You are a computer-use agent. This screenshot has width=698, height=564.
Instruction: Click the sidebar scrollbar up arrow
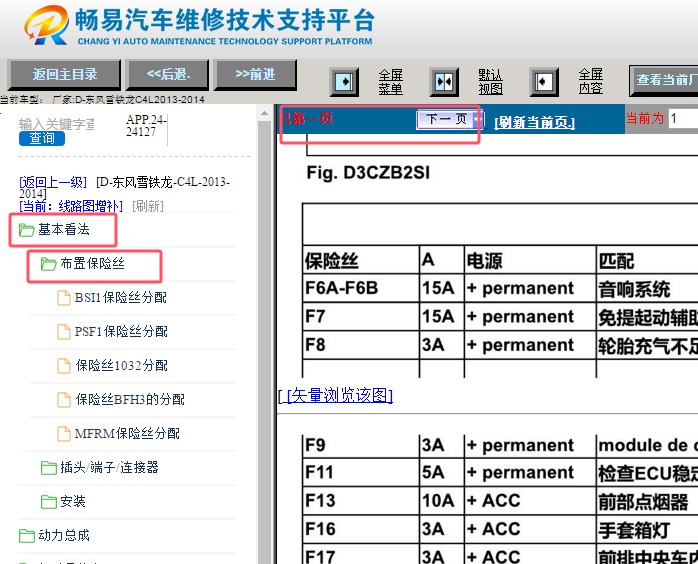tap(264, 114)
